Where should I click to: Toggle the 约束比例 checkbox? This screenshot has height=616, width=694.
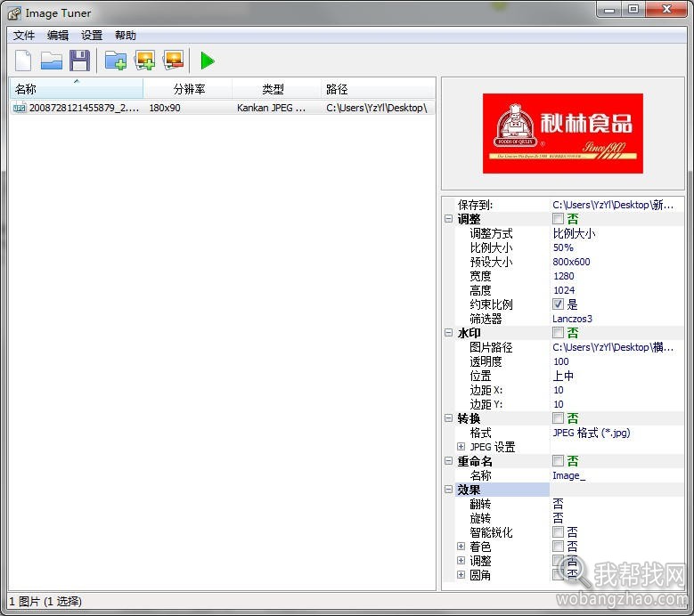[x=558, y=304]
